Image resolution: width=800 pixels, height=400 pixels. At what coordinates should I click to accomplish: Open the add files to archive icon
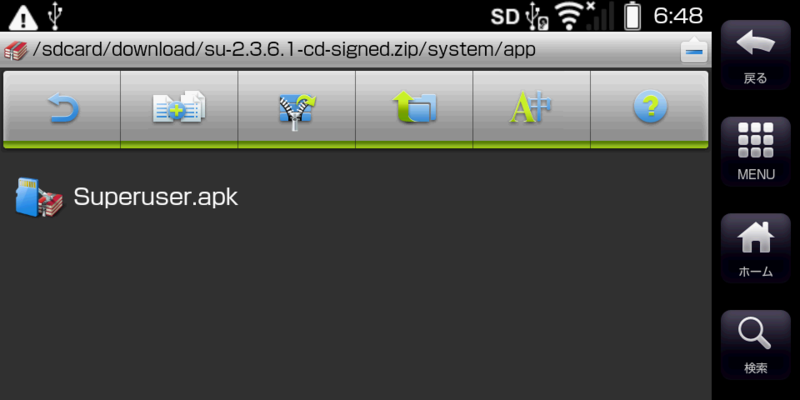(179, 110)
